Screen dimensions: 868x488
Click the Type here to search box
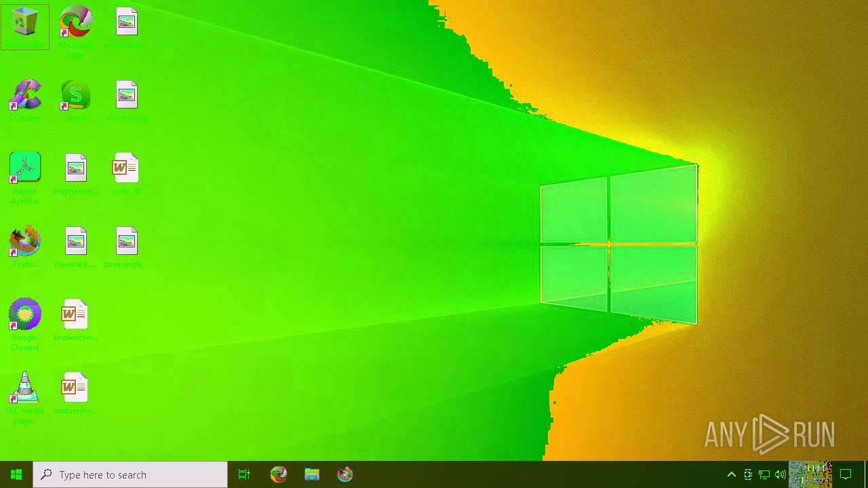click(130, 474)
